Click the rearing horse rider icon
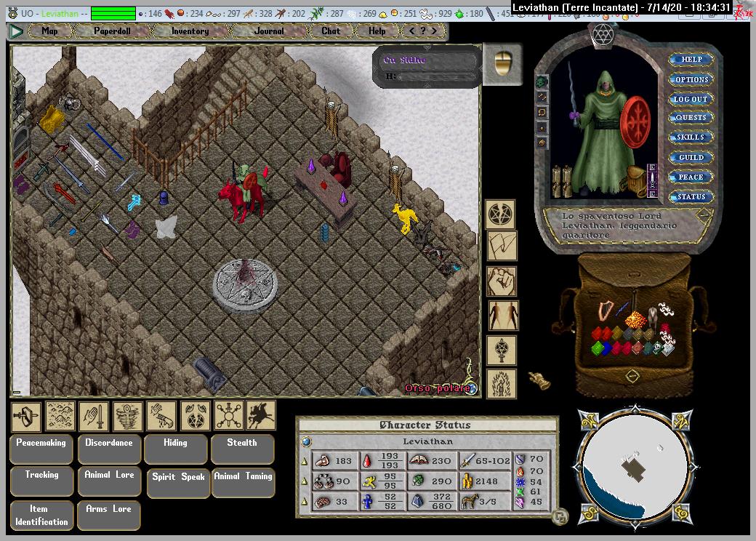756x541 pixels. (x=261, y=416)
